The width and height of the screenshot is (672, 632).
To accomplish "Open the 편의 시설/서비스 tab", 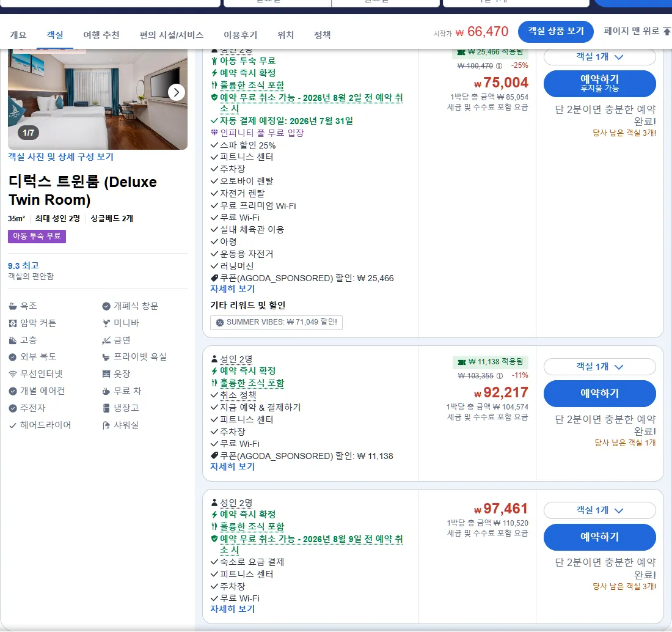I will coord(172,35).
